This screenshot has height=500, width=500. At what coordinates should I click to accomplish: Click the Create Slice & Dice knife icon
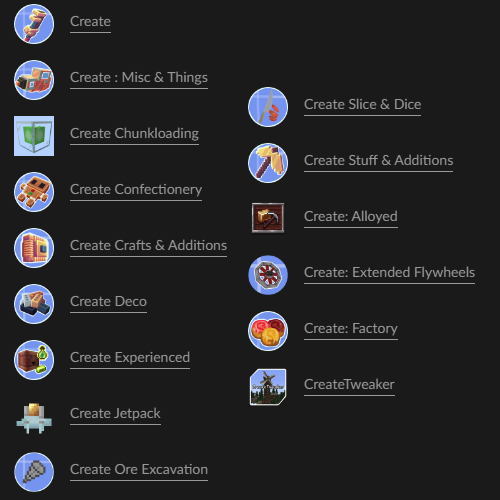coord(268,107)
